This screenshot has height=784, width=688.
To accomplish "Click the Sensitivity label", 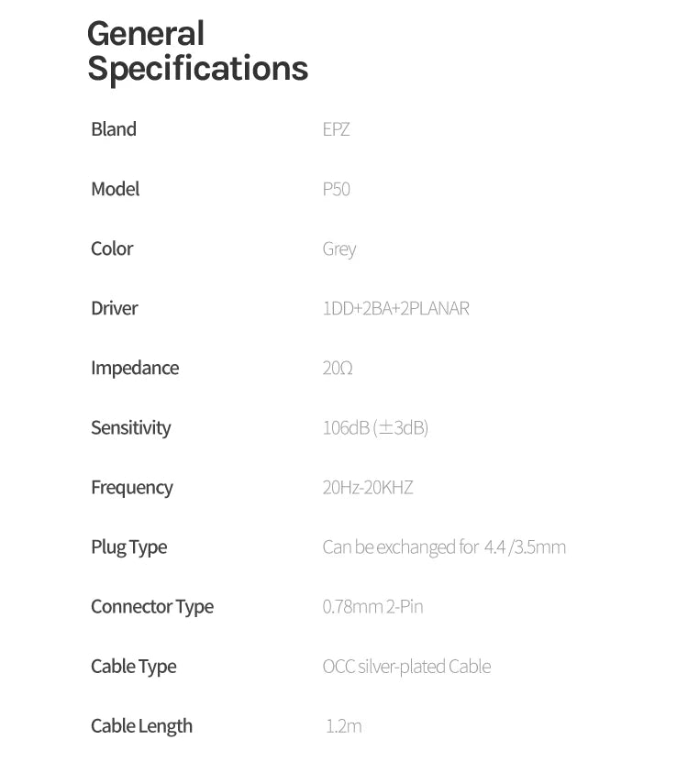I will tap(131, 428).
